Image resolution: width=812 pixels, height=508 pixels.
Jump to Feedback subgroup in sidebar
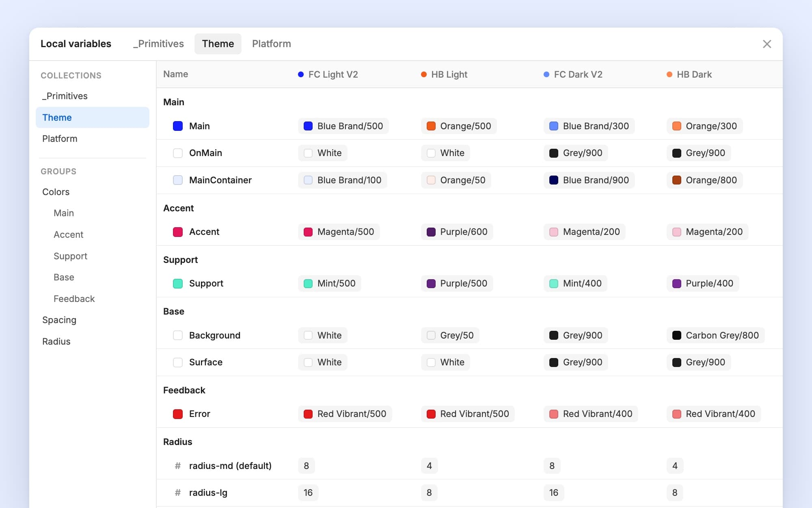(74, 299)
